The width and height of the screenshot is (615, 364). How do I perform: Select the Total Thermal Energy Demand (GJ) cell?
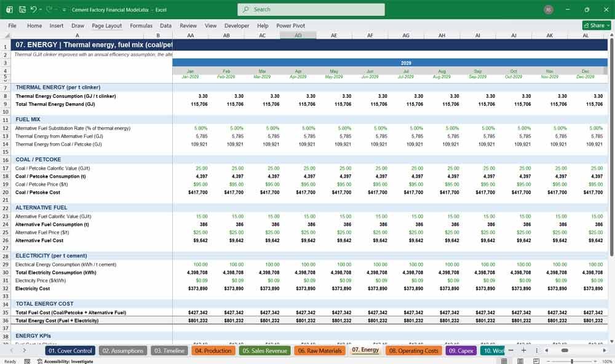(55, 105)
